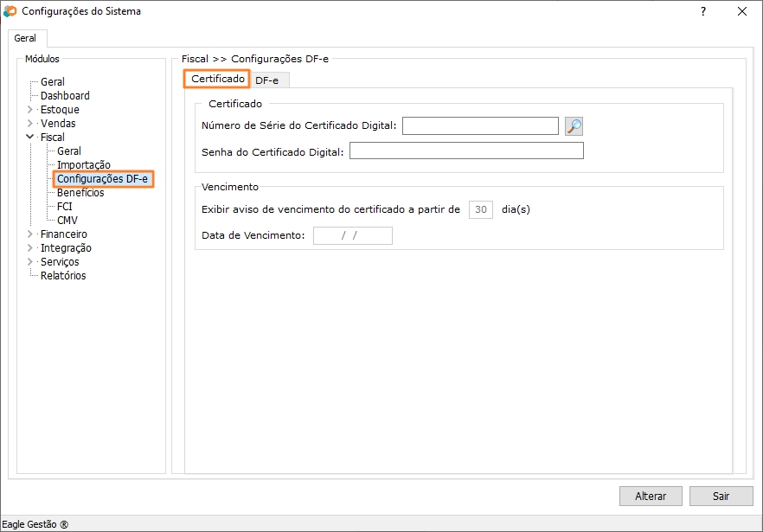Image resolution: width=763 pixels, height=532 pixels.
Task: Focus the Número de Série certificate field
Action: tap(480, 126)
